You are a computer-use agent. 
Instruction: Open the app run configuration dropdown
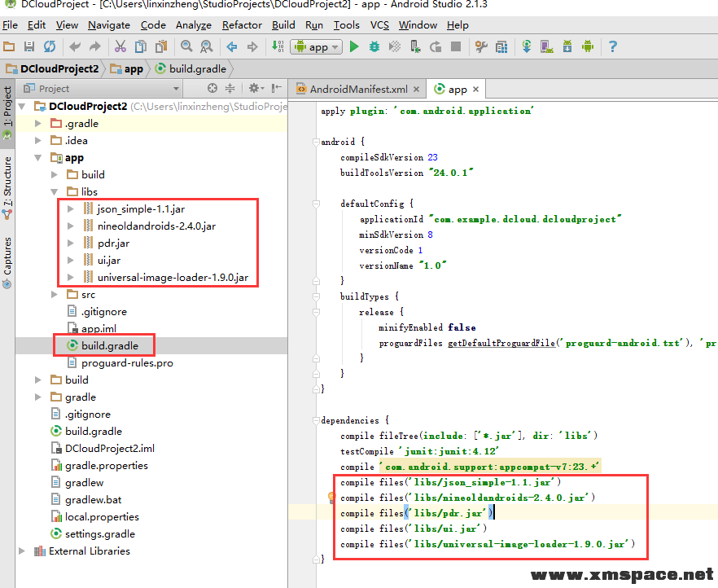pyautogui.click(x=317, y=47)
